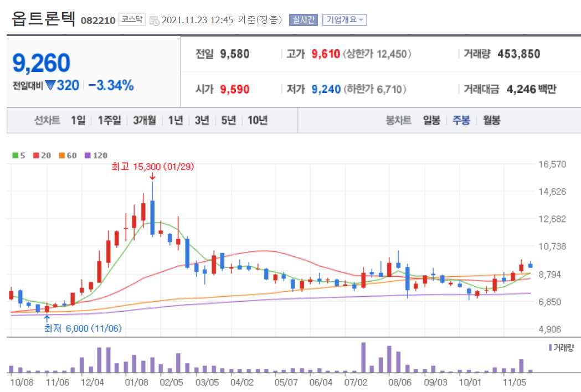Click the 08/06 date axis label
The image size is (581, 392).
(399, 382)
